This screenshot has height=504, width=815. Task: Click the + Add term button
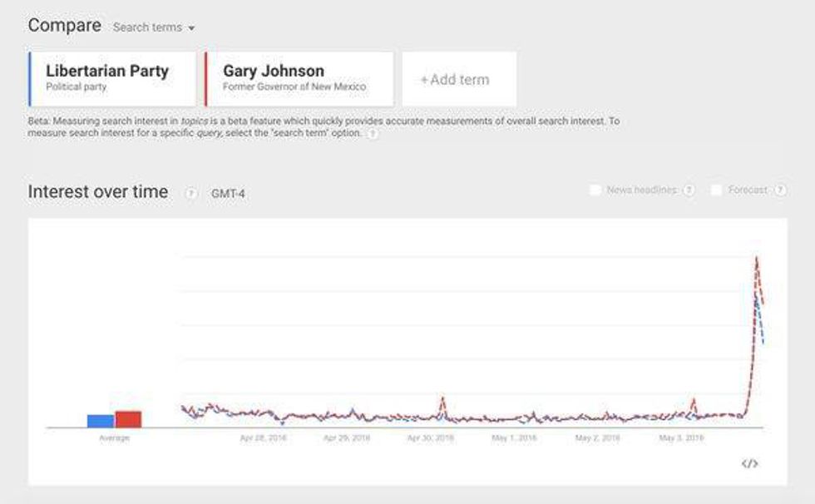click(459, 79)
